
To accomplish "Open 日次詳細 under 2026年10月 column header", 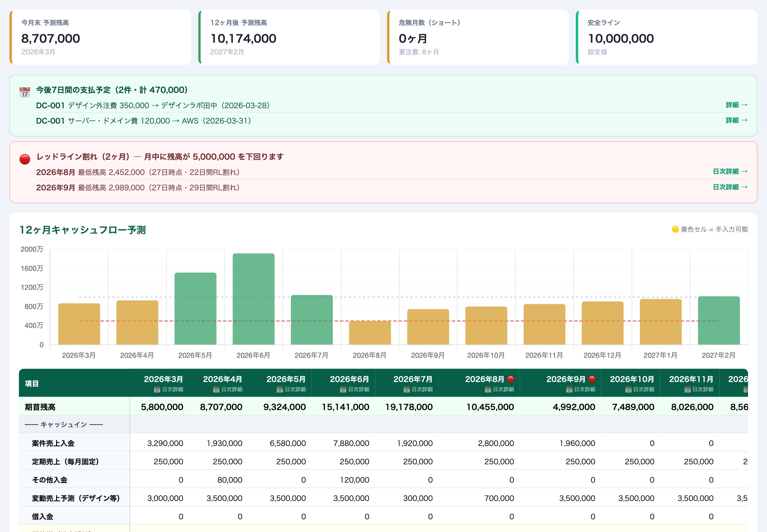I will (x=640, y=389).
